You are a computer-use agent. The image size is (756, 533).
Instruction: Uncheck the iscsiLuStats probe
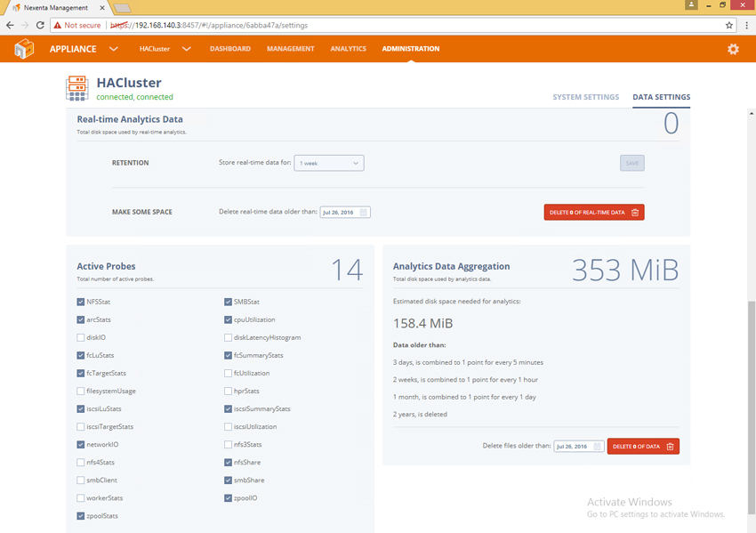(x=81, y=409)
